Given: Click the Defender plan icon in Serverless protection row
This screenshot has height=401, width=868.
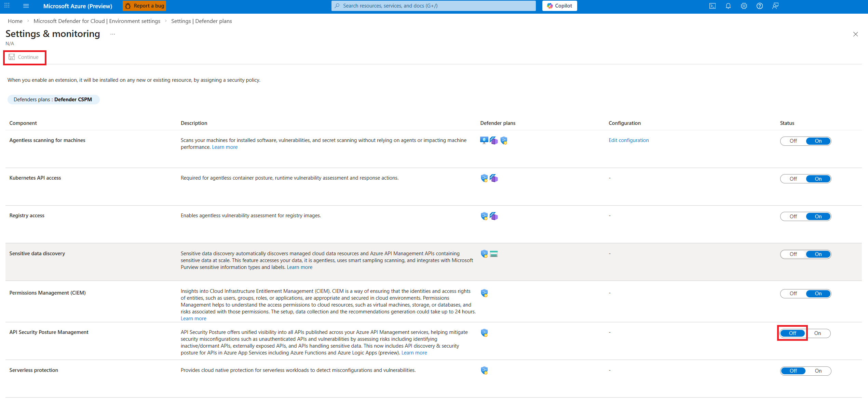Looking at the screenshot, I should [x=484, y=371].
